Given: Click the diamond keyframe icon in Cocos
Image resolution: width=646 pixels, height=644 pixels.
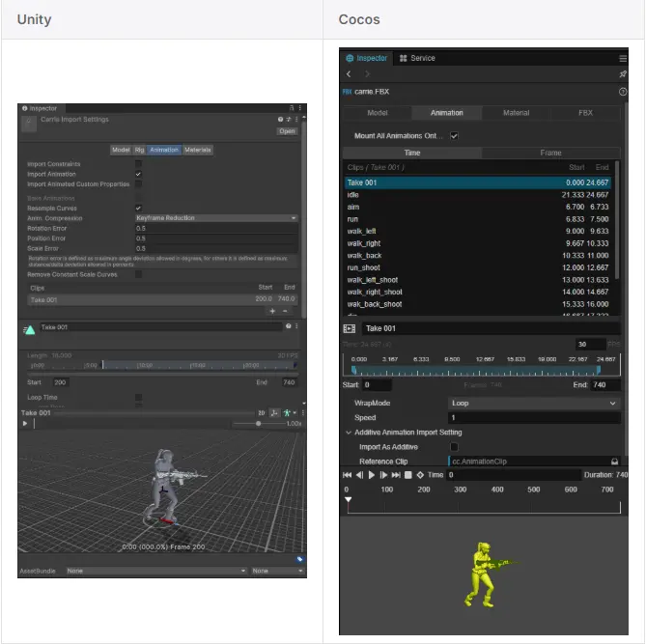Looking at the screenshot, I should pos(420,475).
